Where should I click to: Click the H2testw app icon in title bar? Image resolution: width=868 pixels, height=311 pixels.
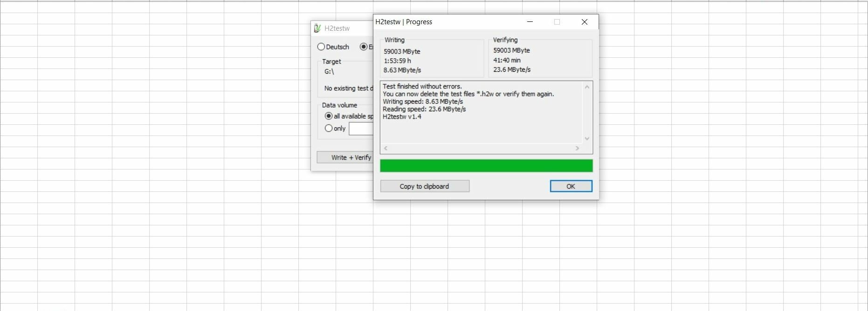click(x=317, y=28)
